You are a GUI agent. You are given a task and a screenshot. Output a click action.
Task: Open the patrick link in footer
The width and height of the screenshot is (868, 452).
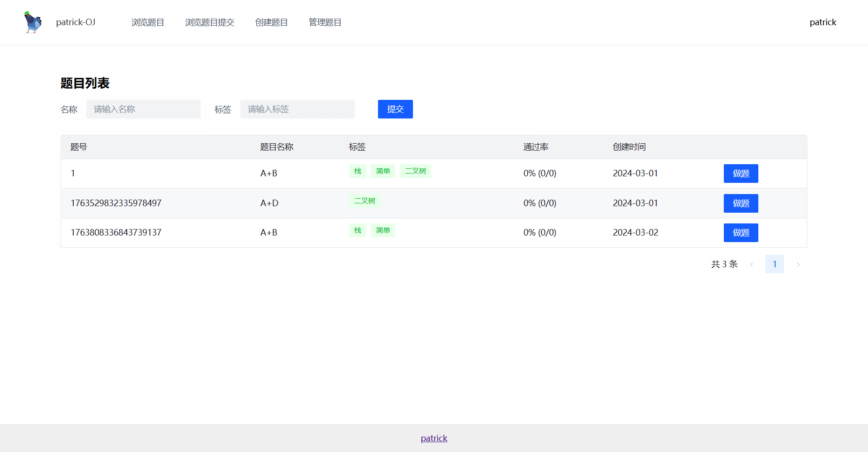click(434, 438)
